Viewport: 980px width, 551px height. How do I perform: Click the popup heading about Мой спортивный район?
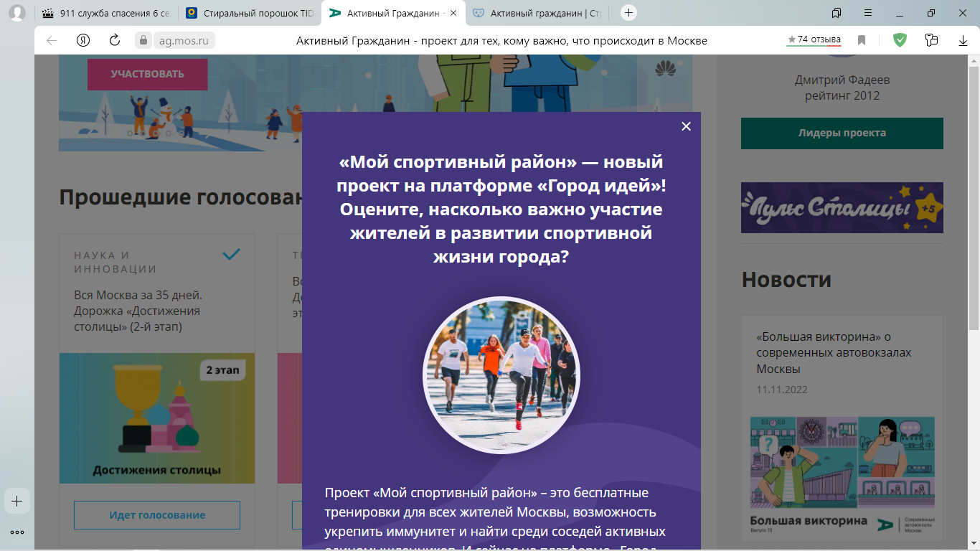pos(501,209)
